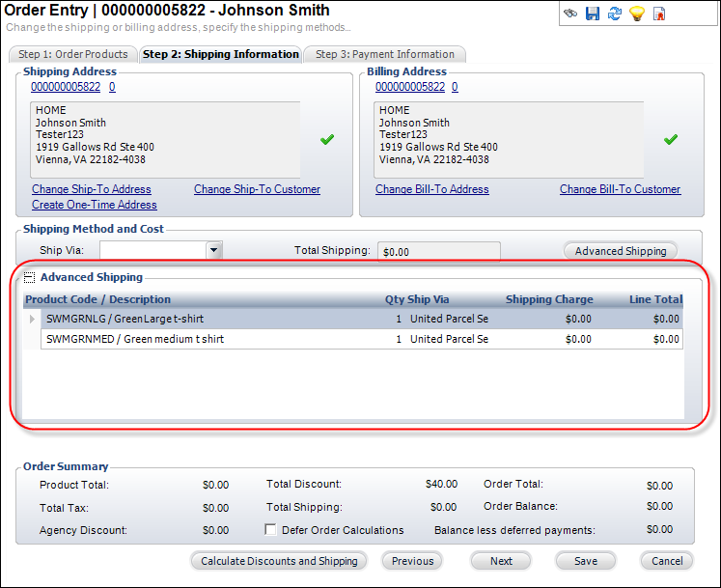This screenshot has width=721, height=588.
Task: Click the green checkmark beside Billing Address
Action: (x=671, y=139)
